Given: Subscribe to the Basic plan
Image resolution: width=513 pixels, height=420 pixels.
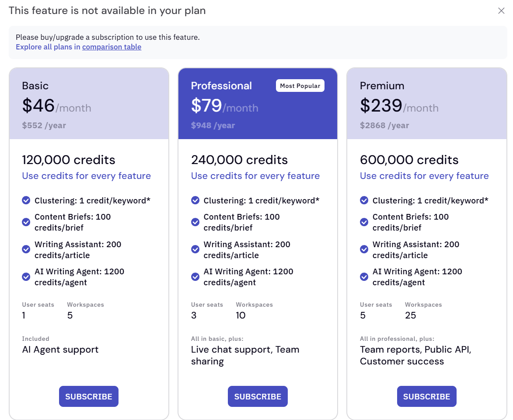Looking at the screenshot, I should tap(89, 396).
